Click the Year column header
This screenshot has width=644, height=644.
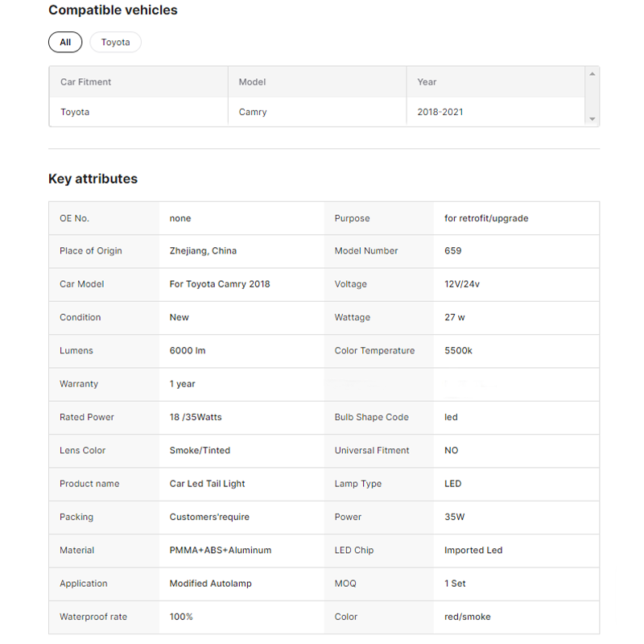point(427,82)
